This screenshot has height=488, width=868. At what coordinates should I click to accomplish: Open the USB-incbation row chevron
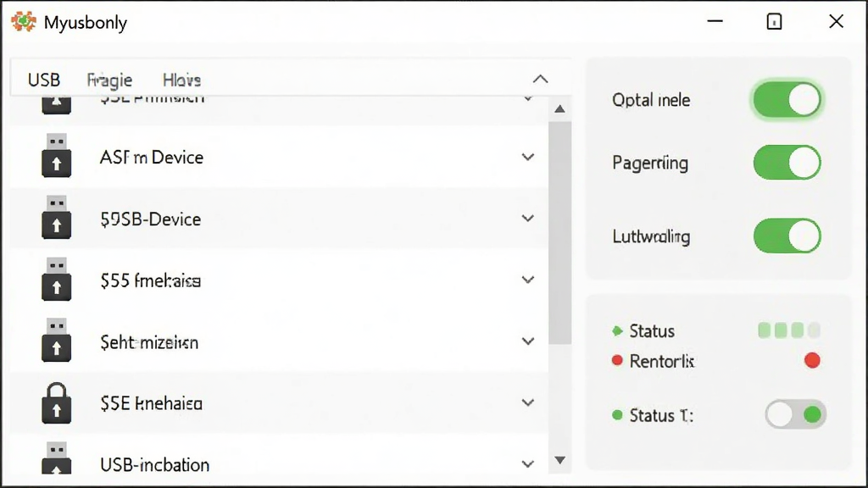coord(528,463)
